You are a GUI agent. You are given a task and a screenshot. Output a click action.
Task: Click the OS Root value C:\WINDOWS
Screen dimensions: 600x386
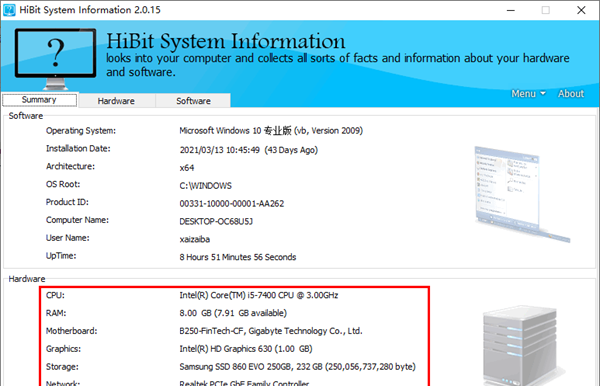coord(205,186)
